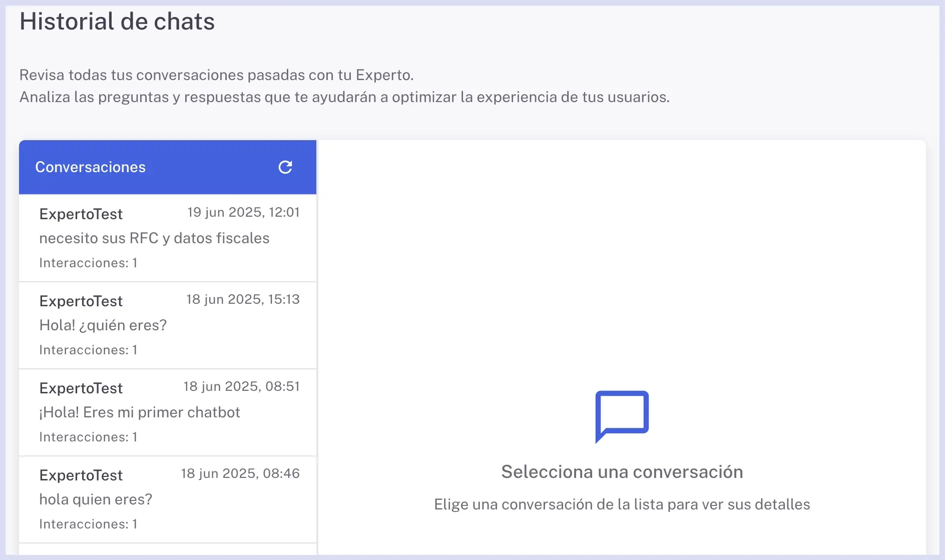Viewport: 945px width, 560px height.
Task: Click description "Revisa todas tus conversaciones pasadas"
Action: pos(163,75)
